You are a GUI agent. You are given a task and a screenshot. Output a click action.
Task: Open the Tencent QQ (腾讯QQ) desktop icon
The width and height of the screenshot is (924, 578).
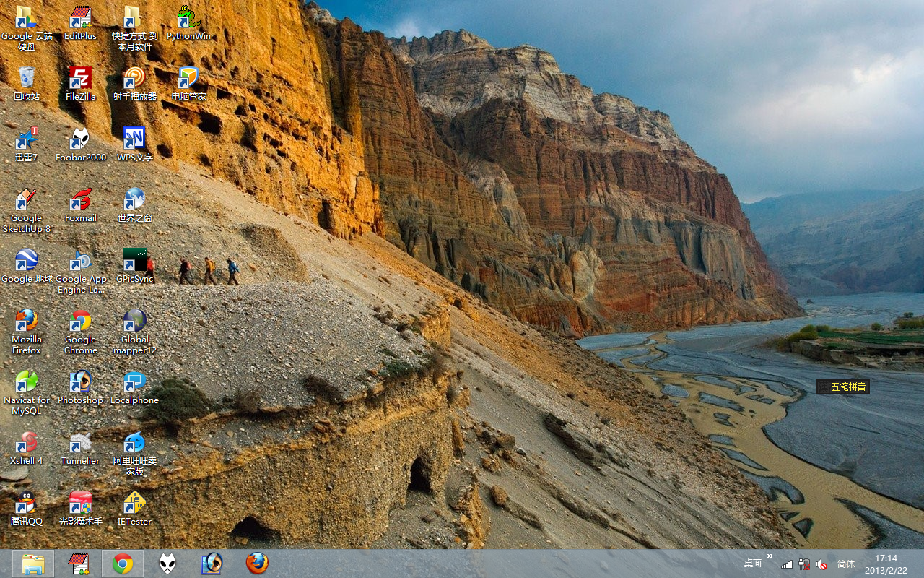click(27, 503)
